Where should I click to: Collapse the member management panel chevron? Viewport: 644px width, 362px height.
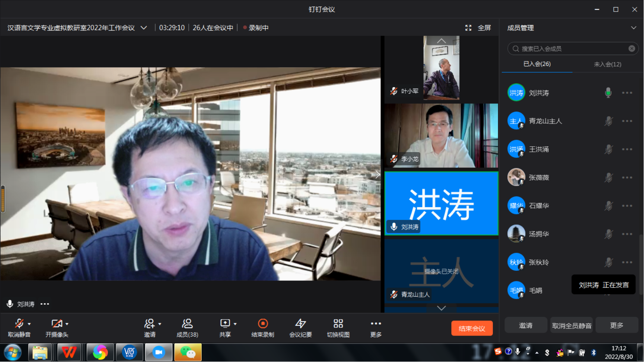(x=633, y=28)
